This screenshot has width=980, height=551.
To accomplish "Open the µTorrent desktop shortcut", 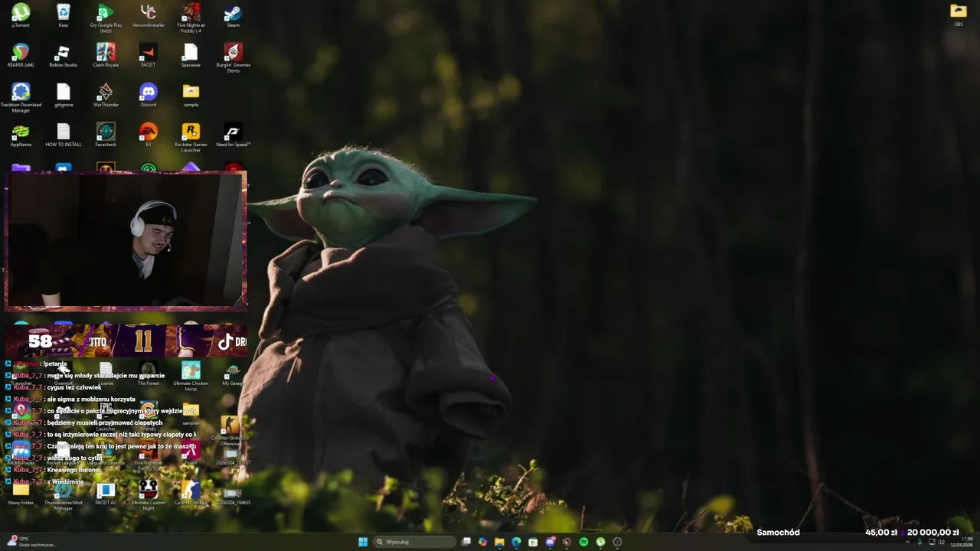I will (x=21, y=15).
